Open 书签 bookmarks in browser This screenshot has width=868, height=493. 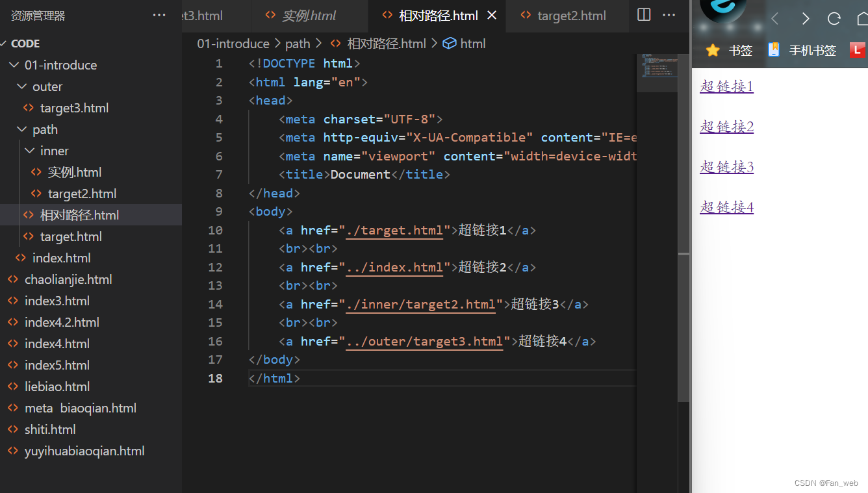pos(729,51)
